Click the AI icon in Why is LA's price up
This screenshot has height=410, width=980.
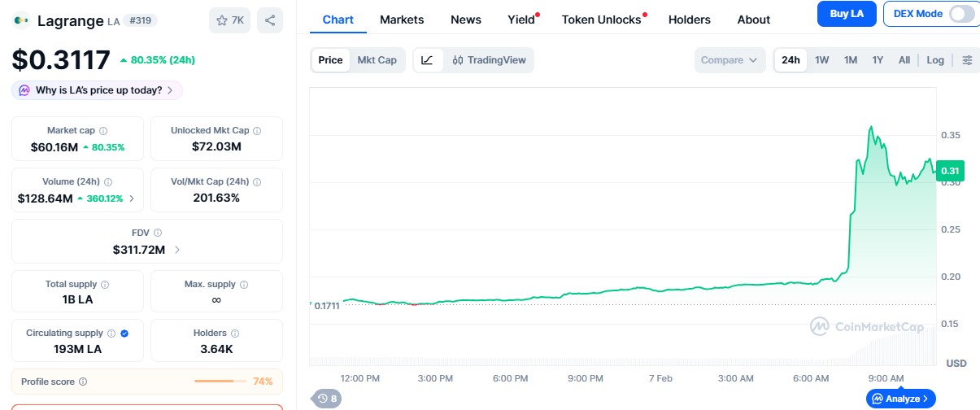pos(24,90)
